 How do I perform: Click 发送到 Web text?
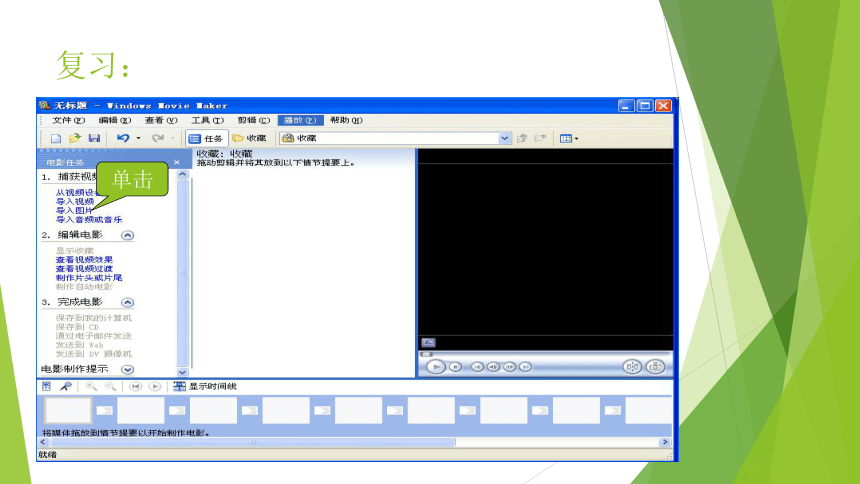coord(80,345)
